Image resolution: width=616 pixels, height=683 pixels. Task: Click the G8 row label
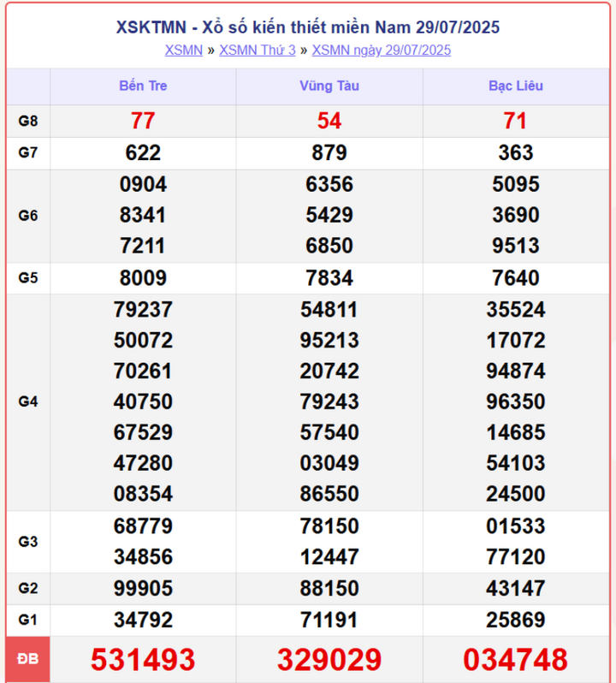(x=28, y=121)
